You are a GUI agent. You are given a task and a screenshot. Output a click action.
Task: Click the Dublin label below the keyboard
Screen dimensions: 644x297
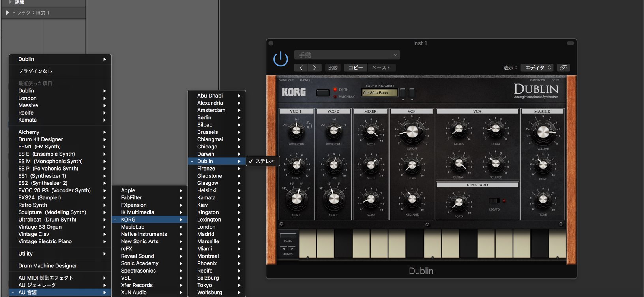421,271
